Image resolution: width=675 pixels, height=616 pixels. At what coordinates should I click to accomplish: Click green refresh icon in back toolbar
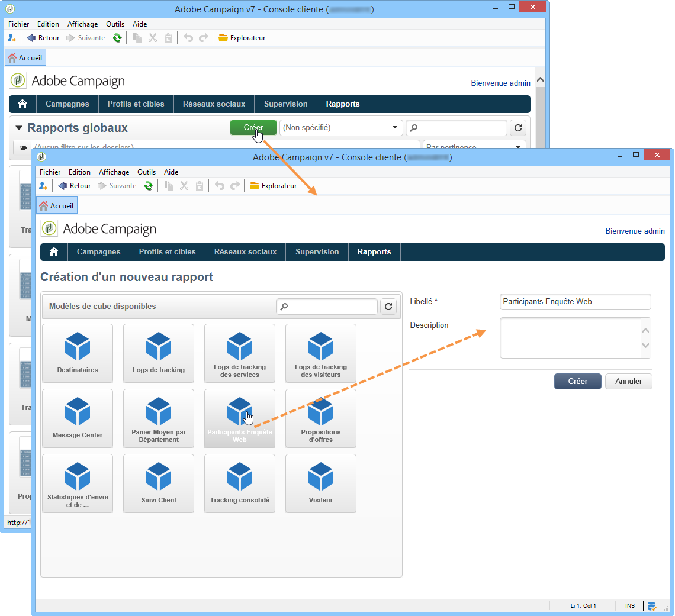[117, 38]
